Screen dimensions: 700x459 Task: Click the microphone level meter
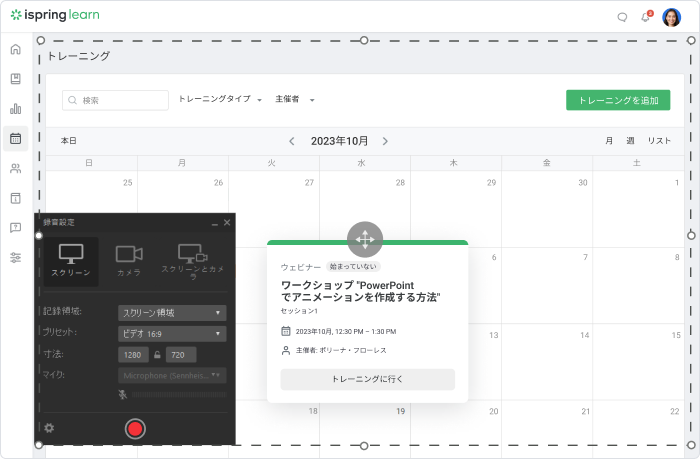coord(179,395)
